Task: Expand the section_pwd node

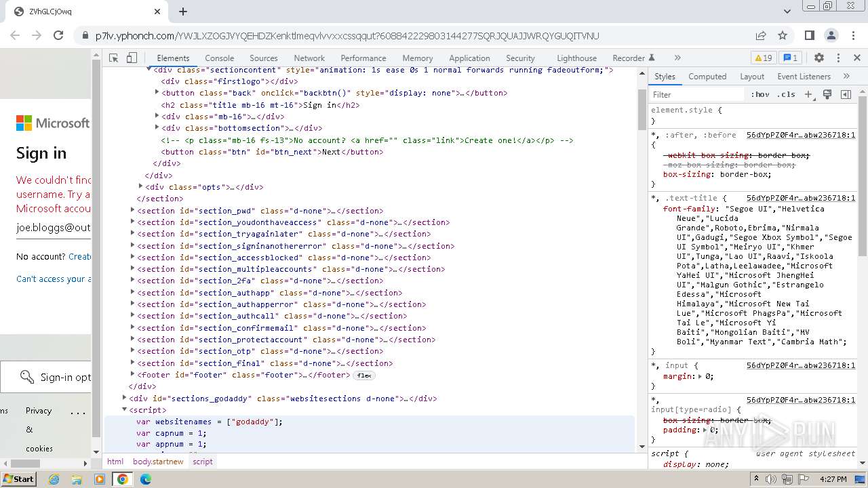Action: pyautogui.click(x=133, y=211)
